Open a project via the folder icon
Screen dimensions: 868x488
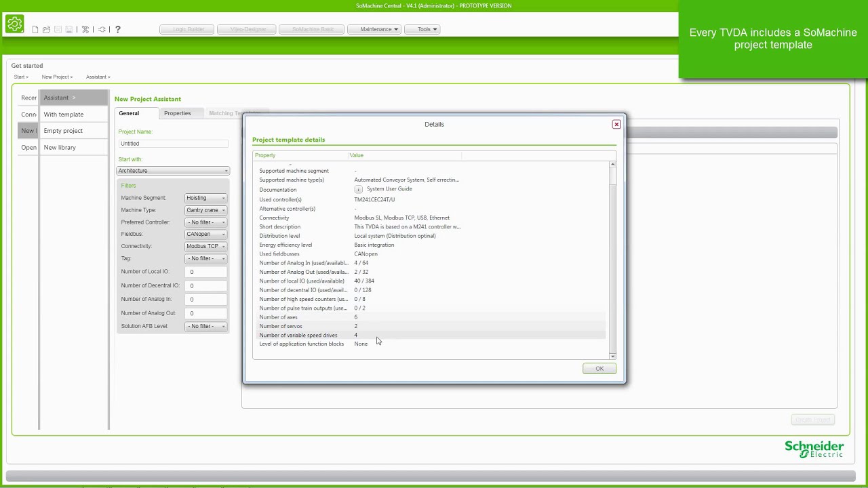pos(46,30)
